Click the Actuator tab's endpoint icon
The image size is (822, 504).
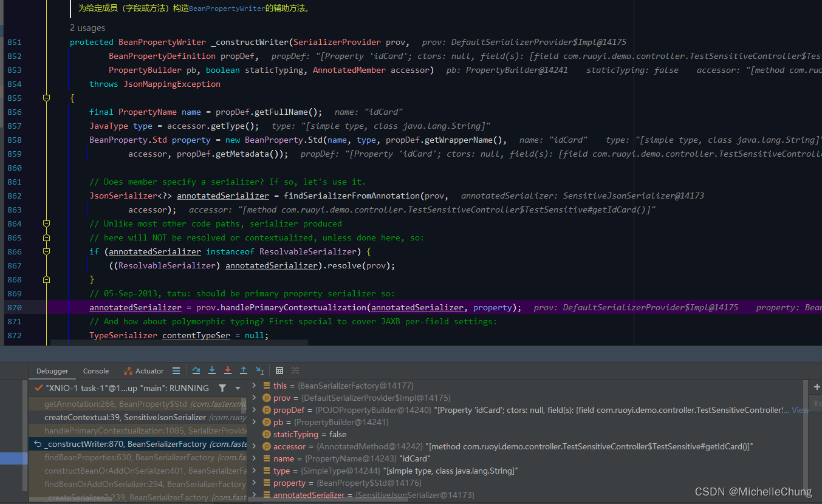128,371
